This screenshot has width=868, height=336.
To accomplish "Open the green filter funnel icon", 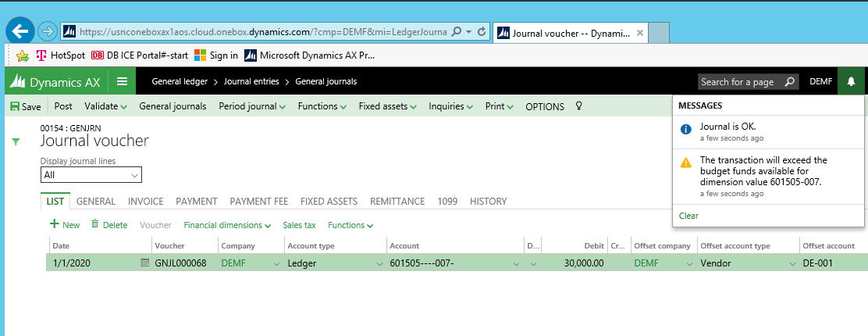I will (15, 141).
